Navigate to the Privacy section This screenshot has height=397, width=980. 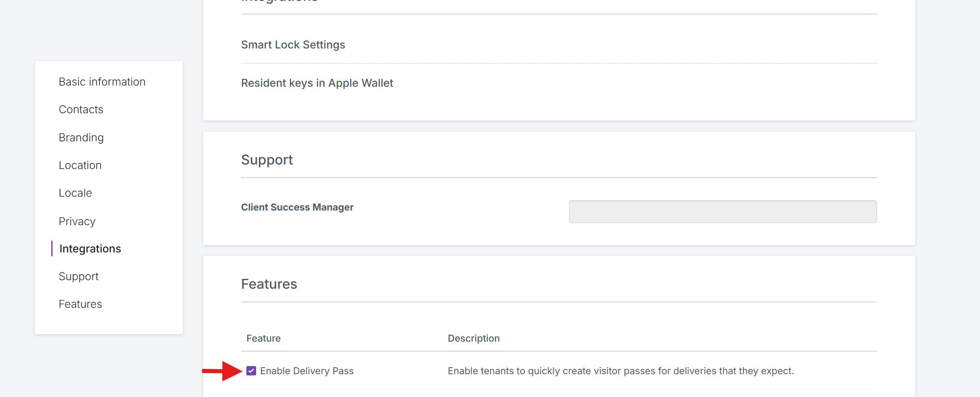77,222
